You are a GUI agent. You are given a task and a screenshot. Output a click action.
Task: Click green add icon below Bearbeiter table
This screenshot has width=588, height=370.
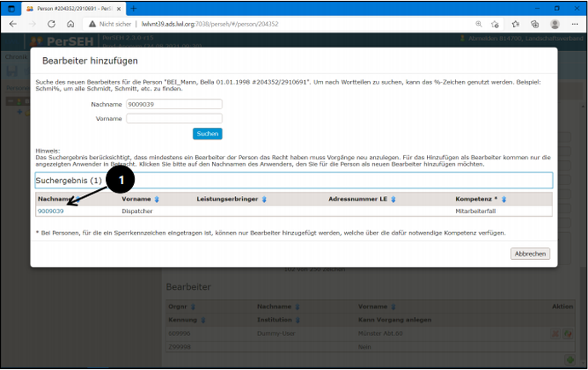570,361
